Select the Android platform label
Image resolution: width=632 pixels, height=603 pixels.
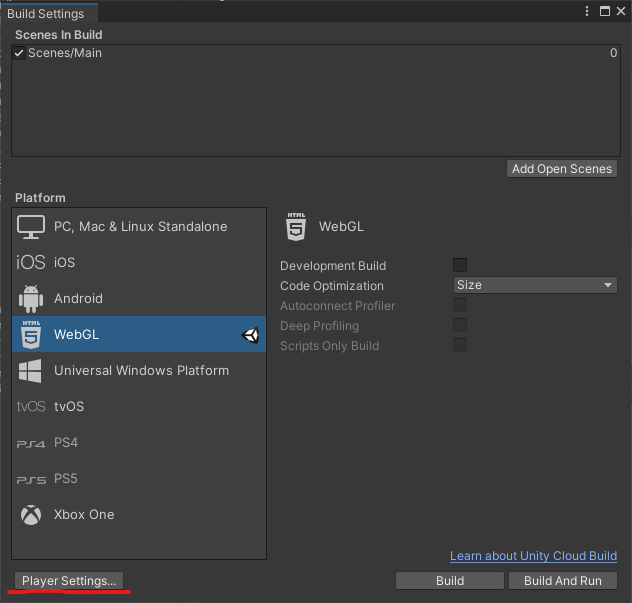click(x=78, y=299)
